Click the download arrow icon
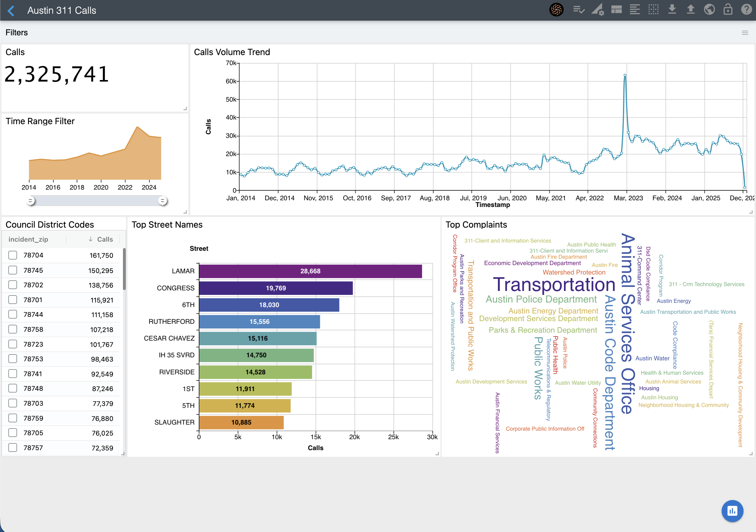This screenshot has width=756, height=532. (672, 10)
